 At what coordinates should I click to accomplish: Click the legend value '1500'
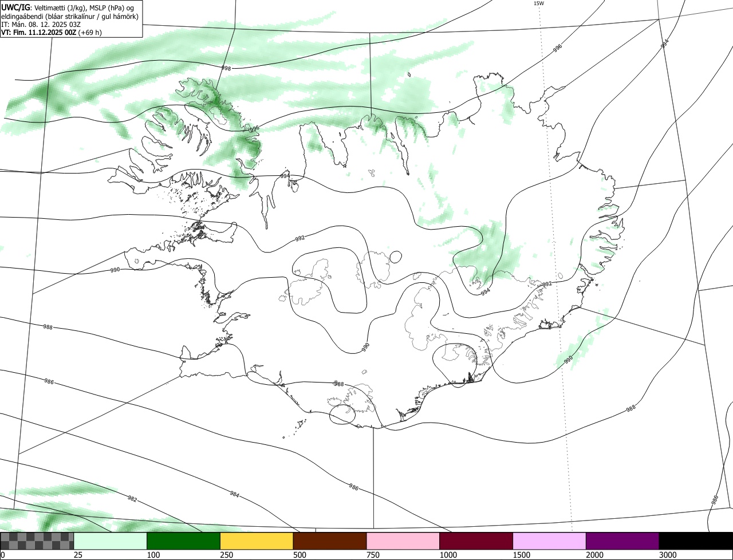point(521,555)
